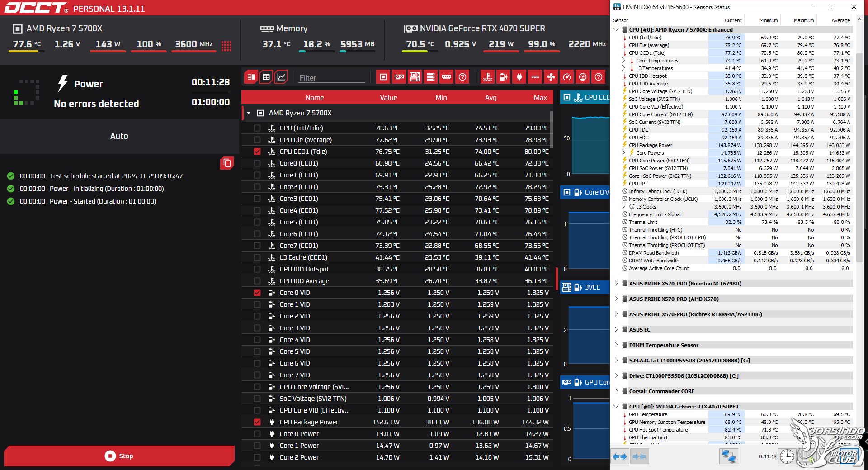Open the CPU CCD1 graph panel header
The image size is (868, 470).
point(585,97)
